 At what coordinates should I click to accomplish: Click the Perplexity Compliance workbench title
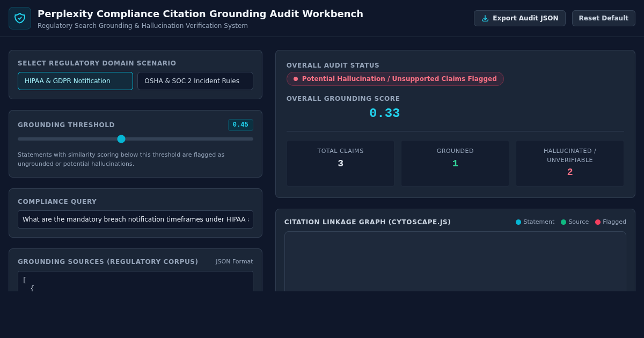tap(200, 14)
